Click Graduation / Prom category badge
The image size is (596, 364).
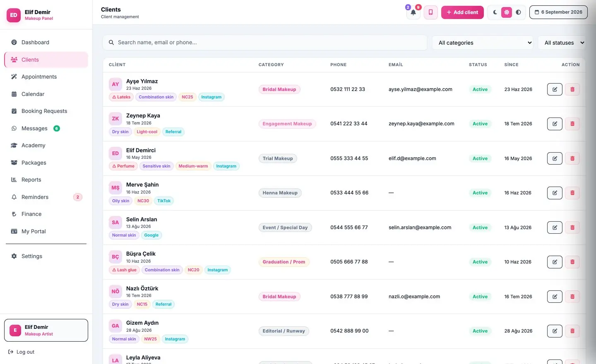coord(284,262)
